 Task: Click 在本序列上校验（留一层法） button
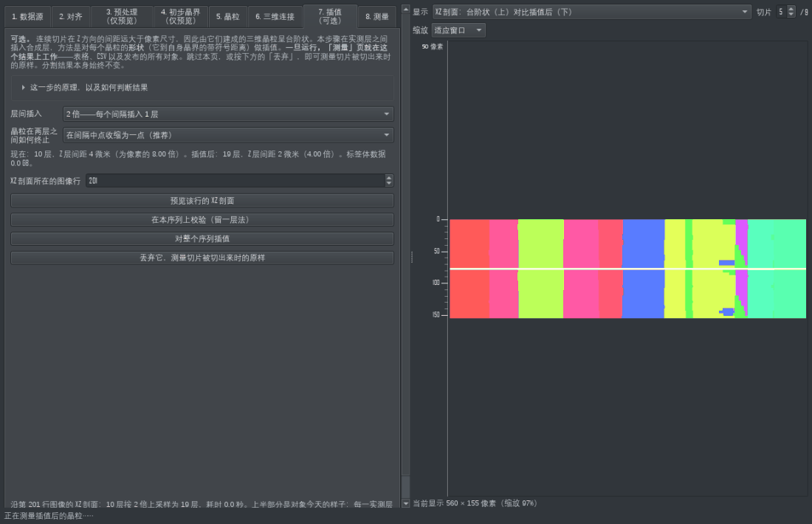pyautogui.click(x=202, y=219)
